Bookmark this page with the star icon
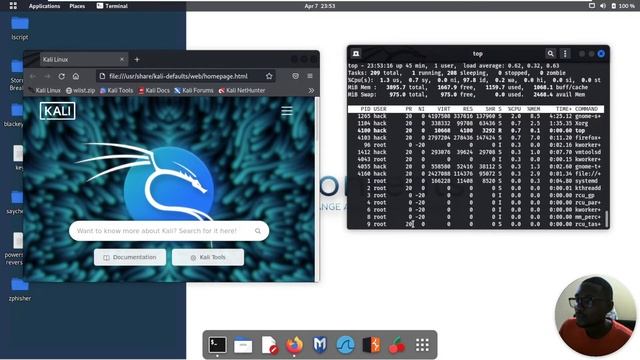Viewport: 640px width, 360px height. (269, 76)
